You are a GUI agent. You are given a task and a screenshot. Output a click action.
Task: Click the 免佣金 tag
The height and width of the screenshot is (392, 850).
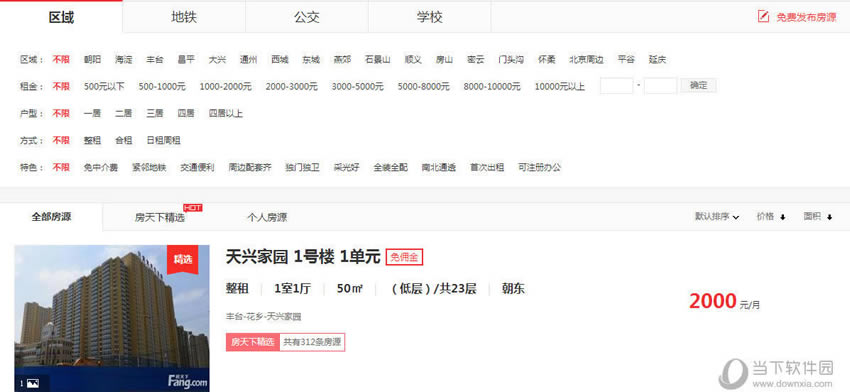(x=404, y=258)
